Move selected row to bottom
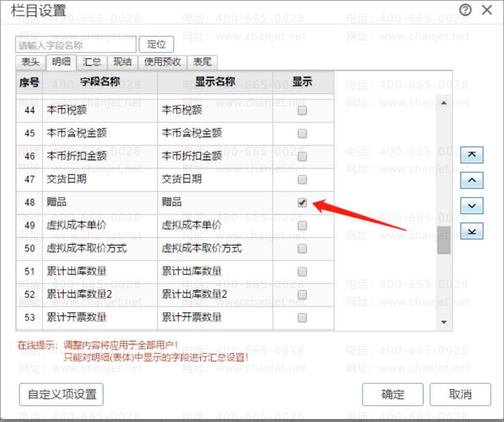The width and height of the screenshot is (504, 422). tap(471, 231)
